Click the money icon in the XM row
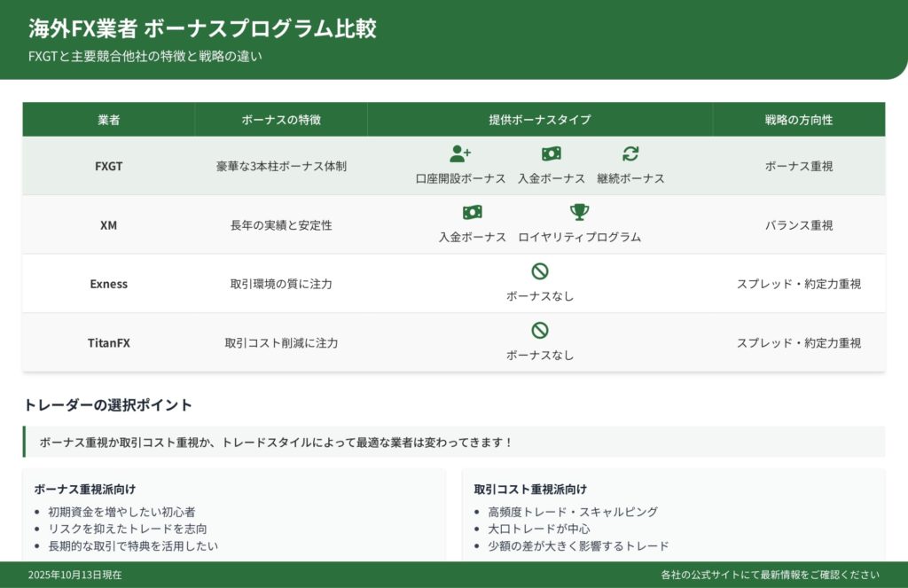 [473, 213]
